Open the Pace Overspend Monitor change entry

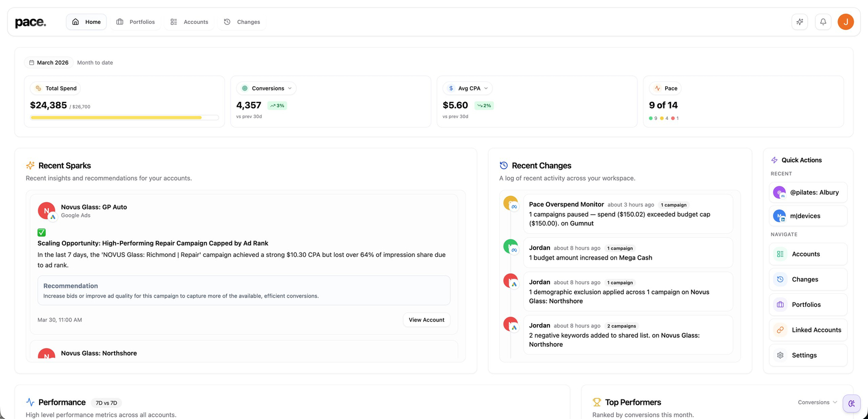(x=628, y=214)
